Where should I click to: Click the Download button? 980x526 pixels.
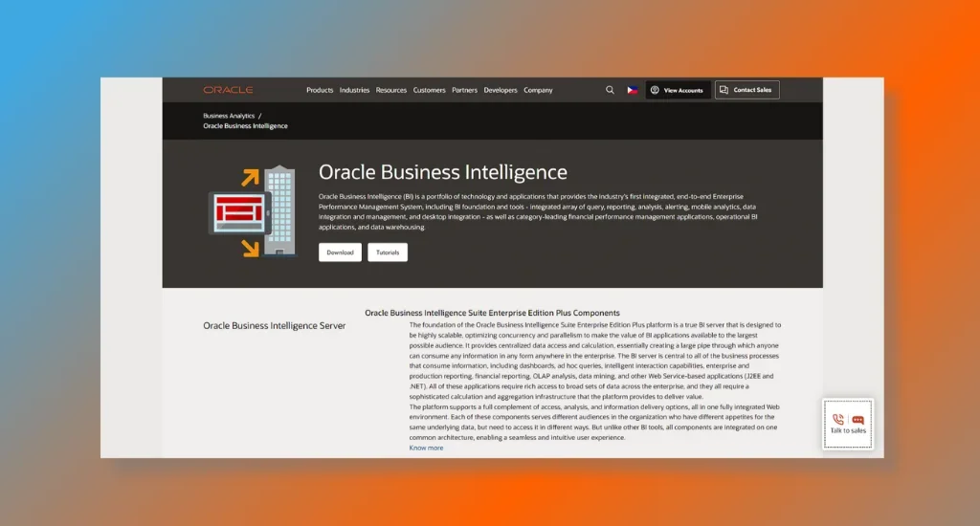point(340,252)
